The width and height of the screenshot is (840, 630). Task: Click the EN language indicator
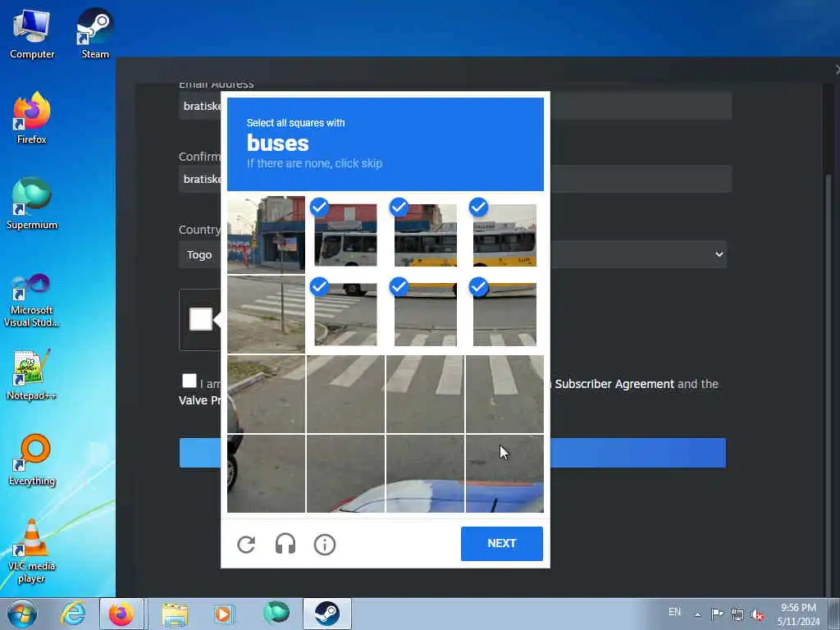pyautogui.click(x=674, y=612)
